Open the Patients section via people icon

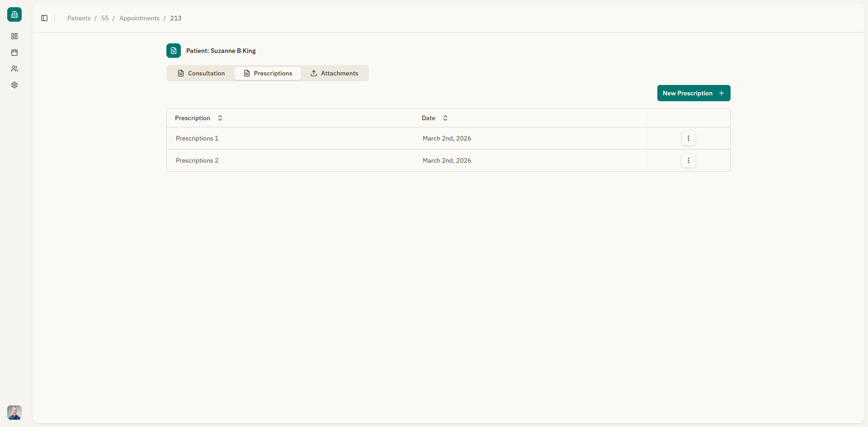14,69
